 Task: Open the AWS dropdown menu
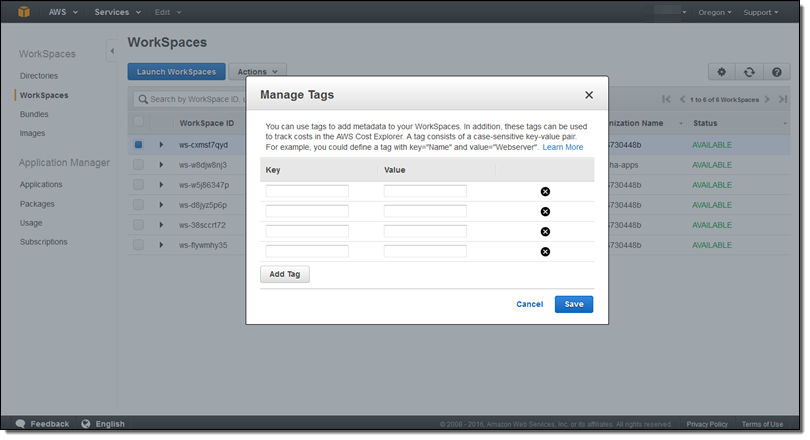pos(63,12)
